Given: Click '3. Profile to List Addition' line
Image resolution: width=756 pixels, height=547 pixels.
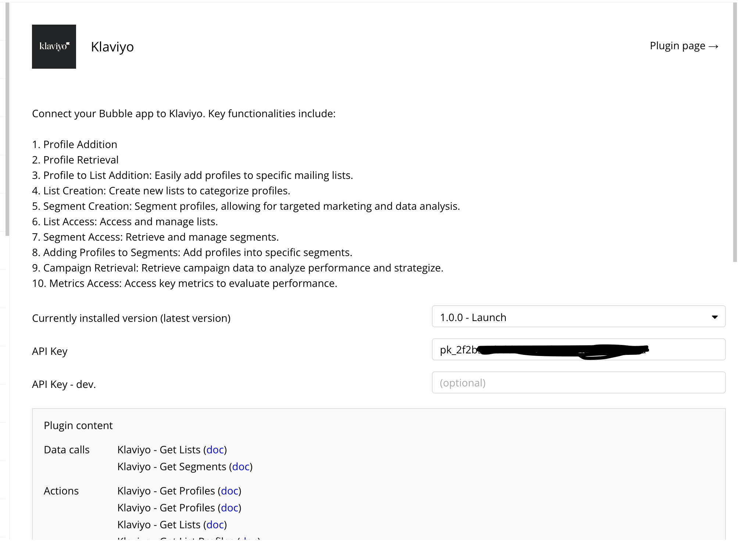Looking at the screenshot, I should [193, 175].
